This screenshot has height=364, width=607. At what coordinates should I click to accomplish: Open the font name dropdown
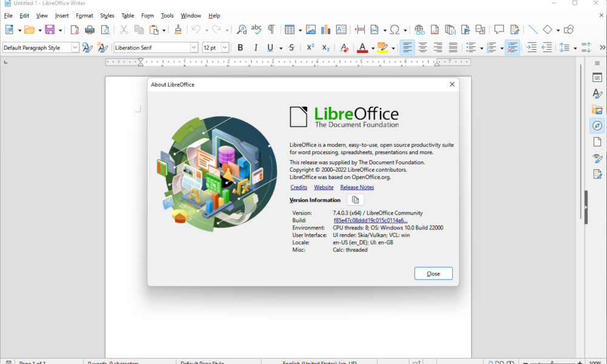(x=193, y=47)
